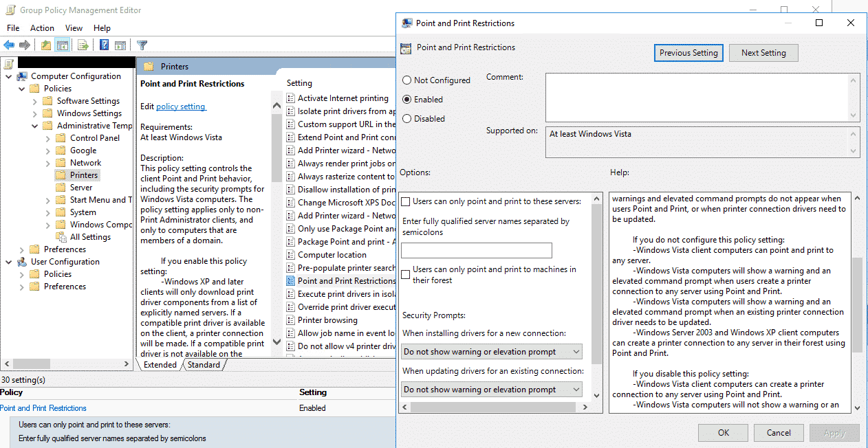Click the Help pane vertical scrollbar thumb
This screenshot has width=868, height=448.
pyautogui.click(x=857, y=304)
